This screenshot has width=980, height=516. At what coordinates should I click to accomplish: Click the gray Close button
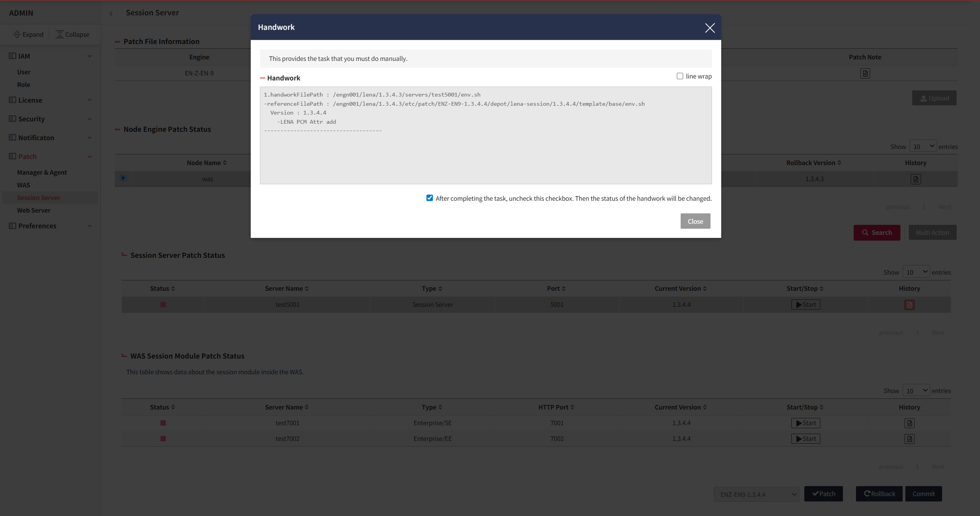pos(695,221)
